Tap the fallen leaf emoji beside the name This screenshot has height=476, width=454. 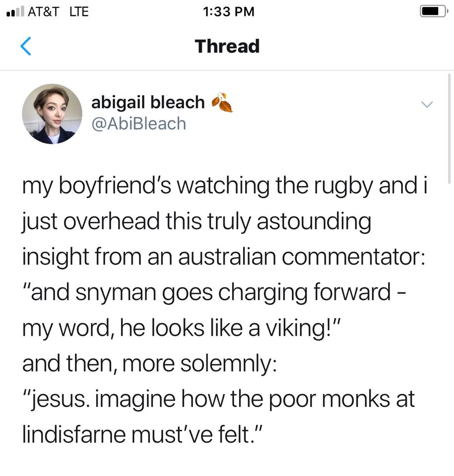point(222,102)
